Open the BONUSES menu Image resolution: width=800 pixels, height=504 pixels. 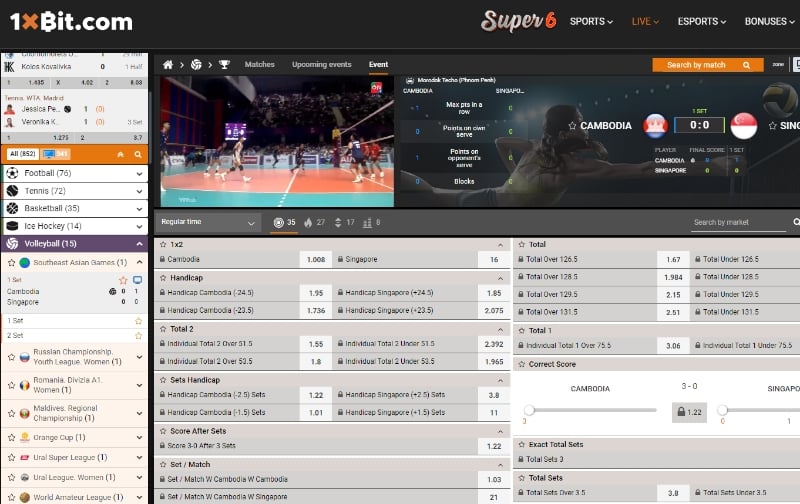[x=770, y=21]
